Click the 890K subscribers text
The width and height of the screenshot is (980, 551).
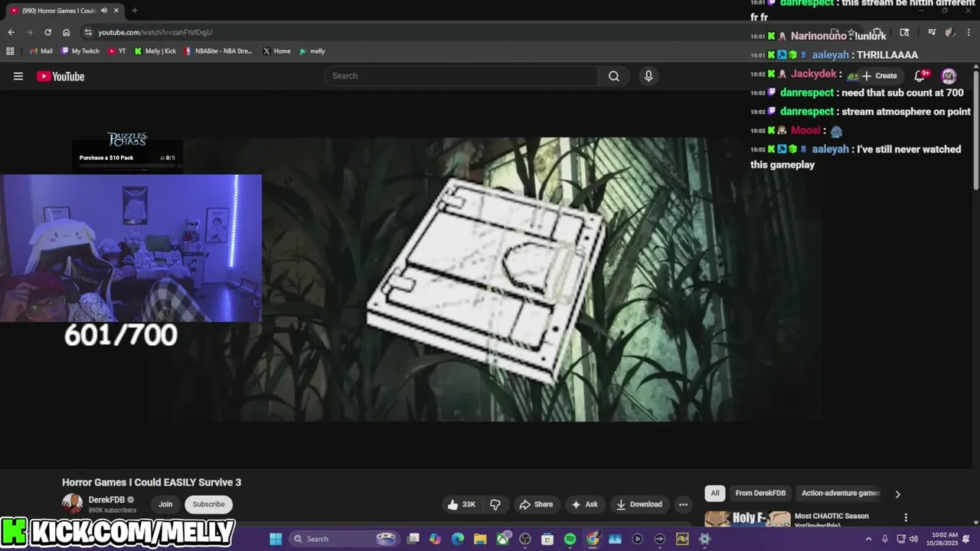coord(113,510)
